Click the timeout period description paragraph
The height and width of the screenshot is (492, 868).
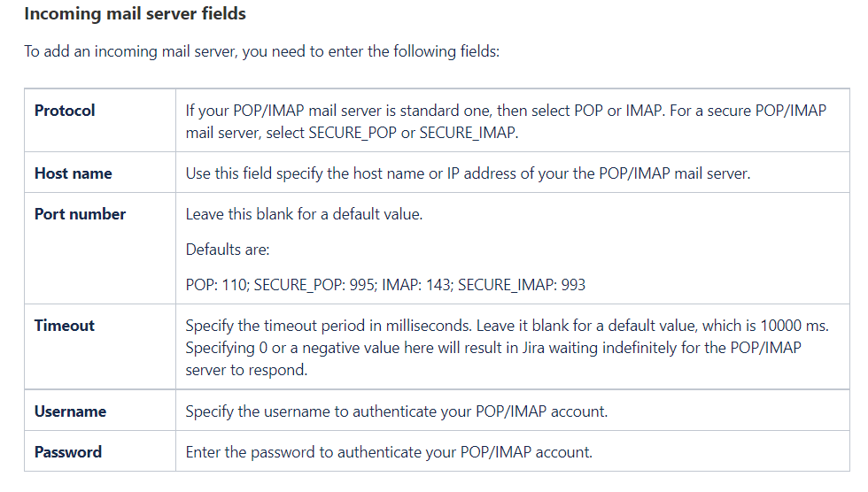pos(507,348)
